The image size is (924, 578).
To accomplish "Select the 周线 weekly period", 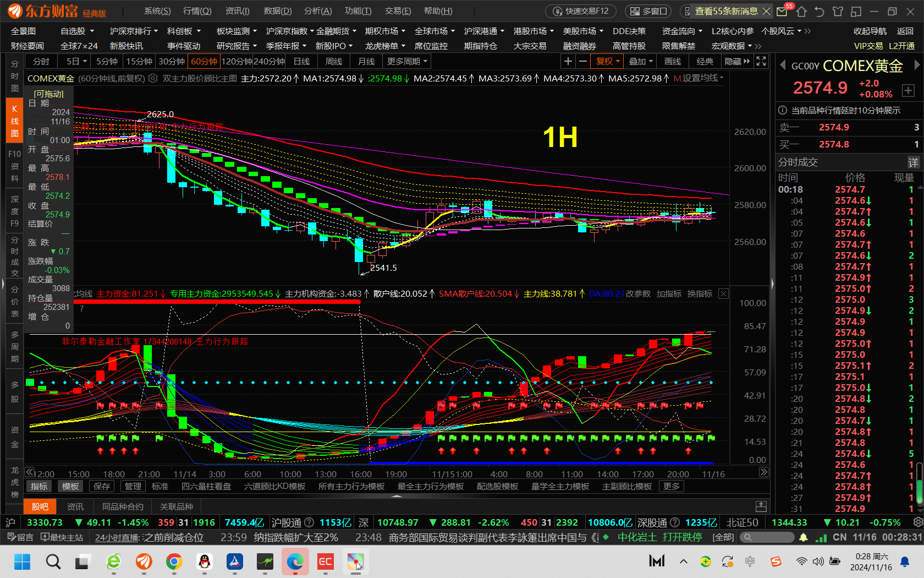I will tap(334, 61).
